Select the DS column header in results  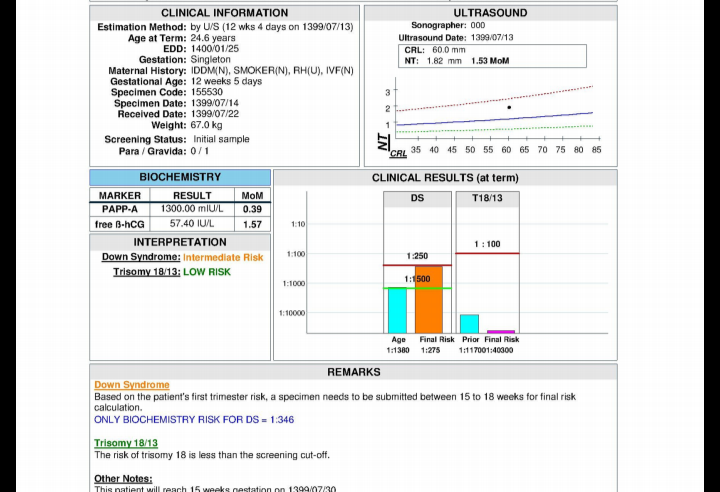pos(417,198)
